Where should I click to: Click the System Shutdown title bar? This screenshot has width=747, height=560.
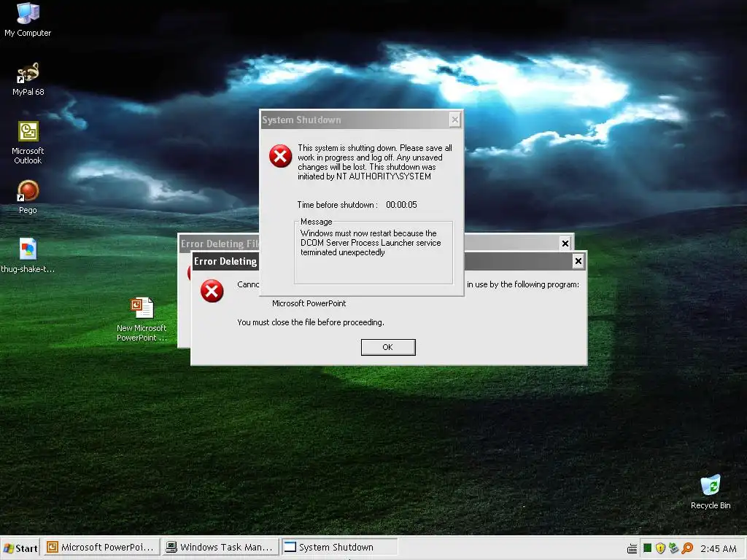click(362, 120)
